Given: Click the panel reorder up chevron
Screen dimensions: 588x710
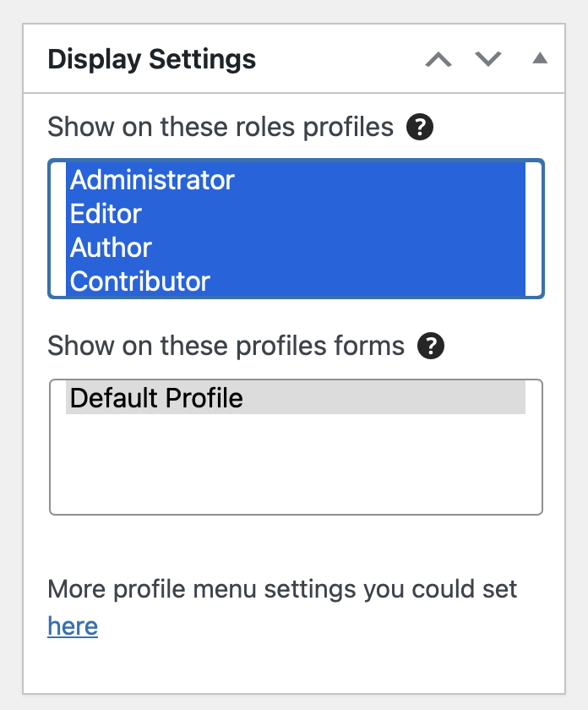Looking at the screenshot, I should tap(438, 60).
